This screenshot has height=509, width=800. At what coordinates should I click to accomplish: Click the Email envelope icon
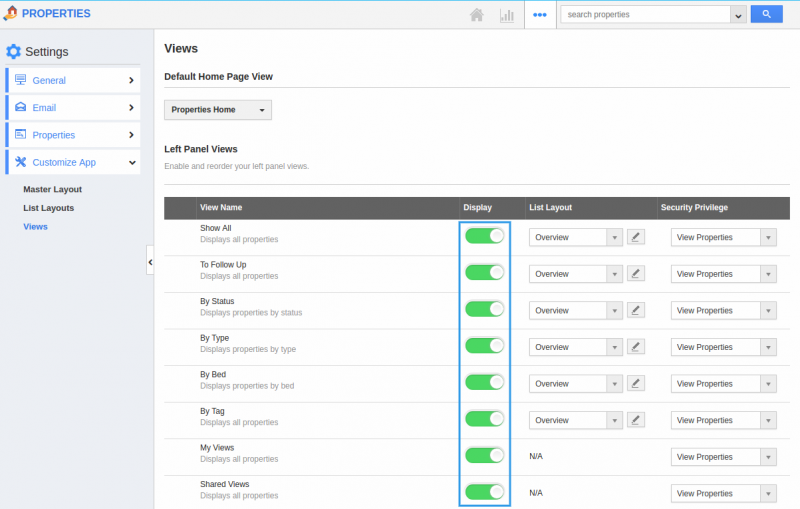[x=20, y=107]
